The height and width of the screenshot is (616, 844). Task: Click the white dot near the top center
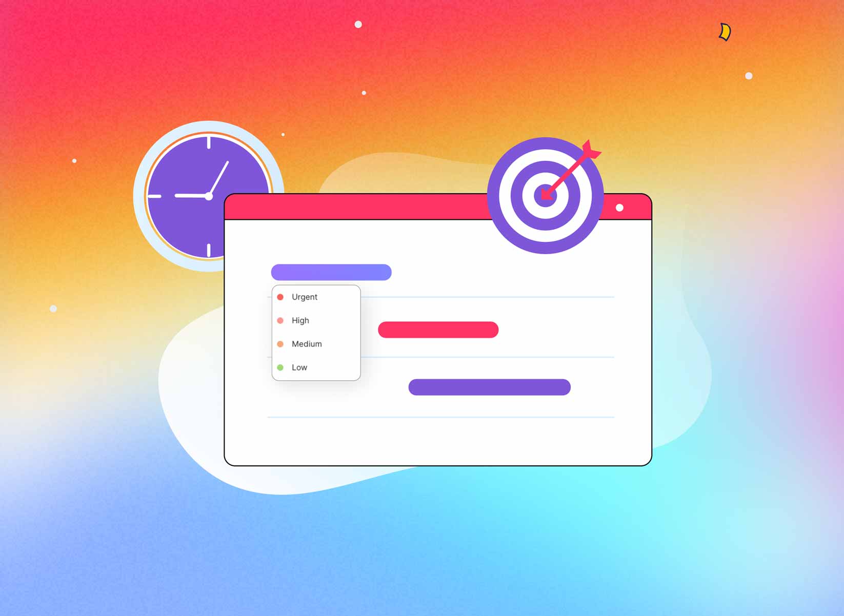[357, 24]
